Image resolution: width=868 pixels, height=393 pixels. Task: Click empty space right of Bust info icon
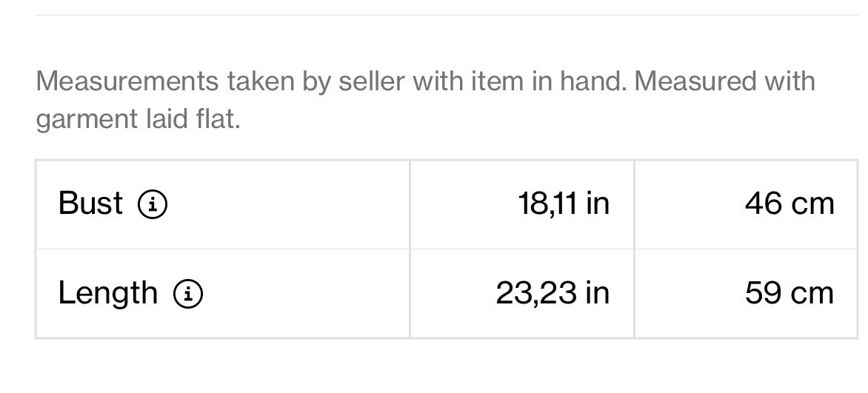pos(289,204)
